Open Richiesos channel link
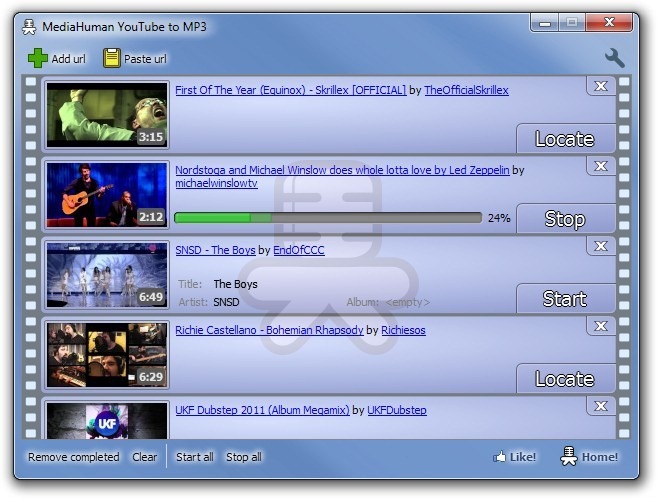 click(403, 330)
